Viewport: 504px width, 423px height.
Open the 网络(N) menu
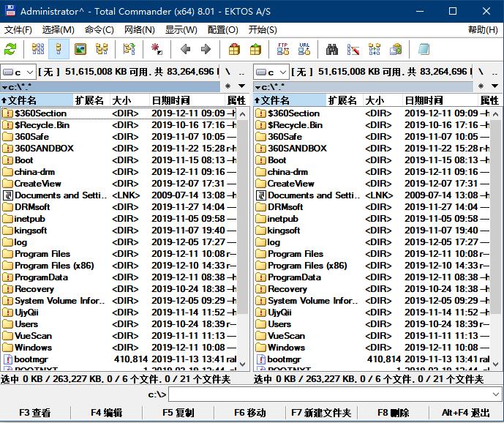tap(140, 30)
